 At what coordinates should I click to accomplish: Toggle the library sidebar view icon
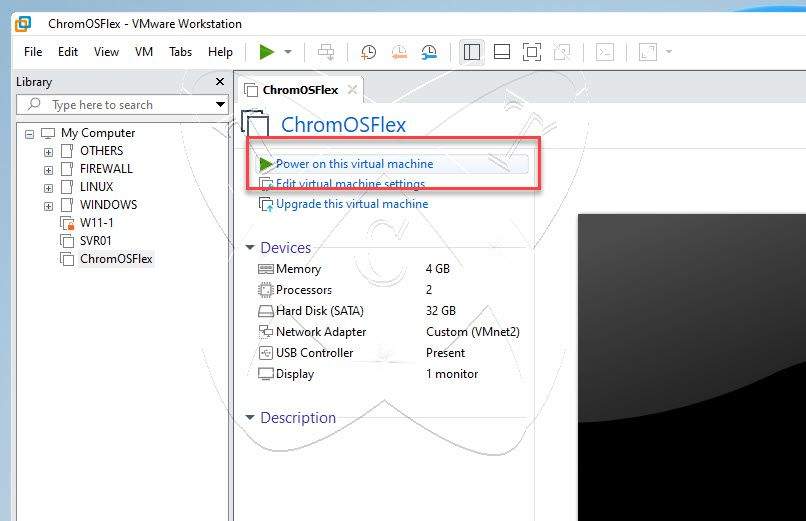click(472, 52)
